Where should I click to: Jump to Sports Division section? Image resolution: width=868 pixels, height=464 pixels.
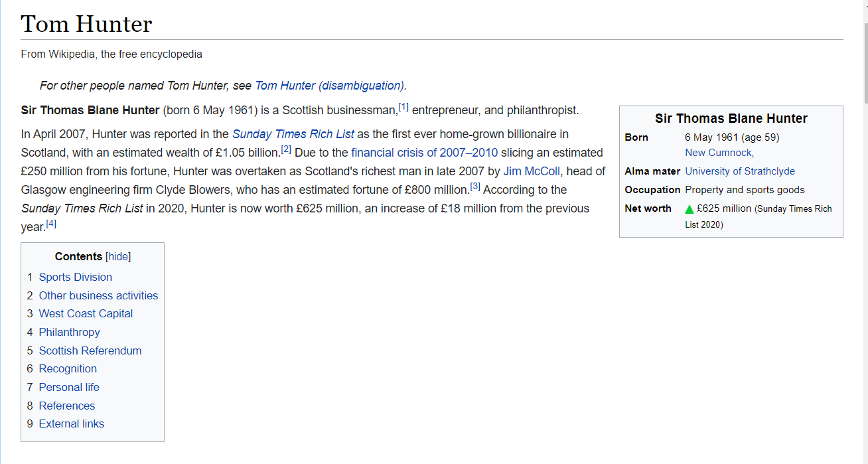point(76,277)
